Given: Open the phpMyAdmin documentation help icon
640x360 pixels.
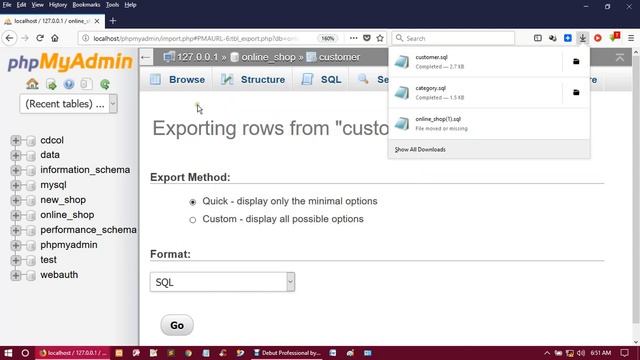Looking at the screenshot, I should point(69,84).
